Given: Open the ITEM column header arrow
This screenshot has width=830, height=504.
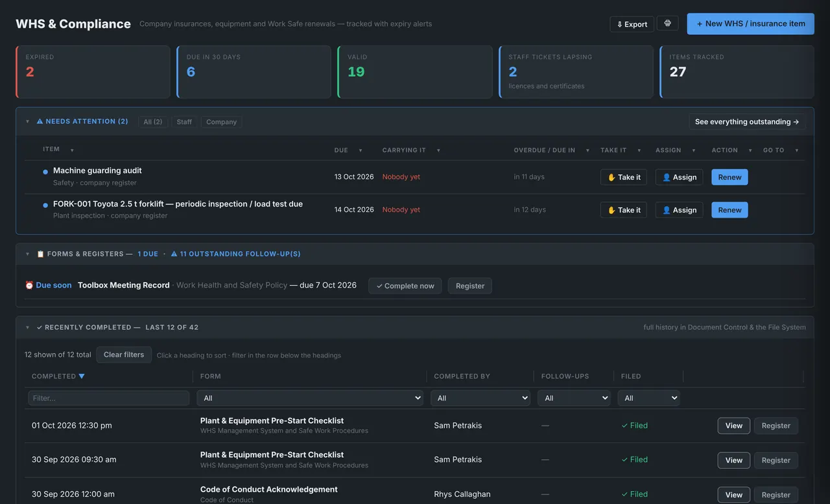Looking at the screenshot, I should coord(72,150).
